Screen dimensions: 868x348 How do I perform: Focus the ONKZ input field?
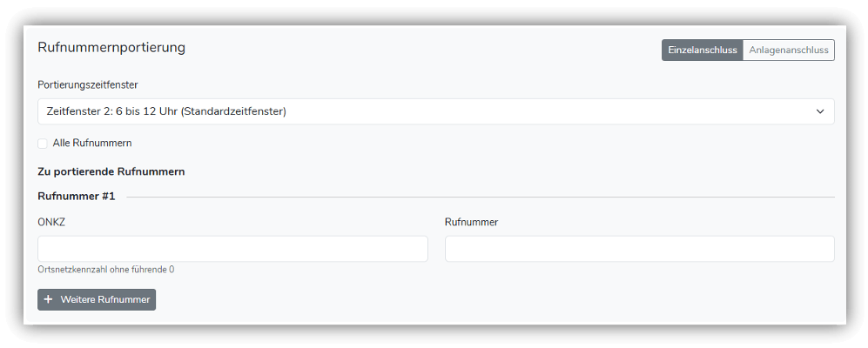(232, 248)
